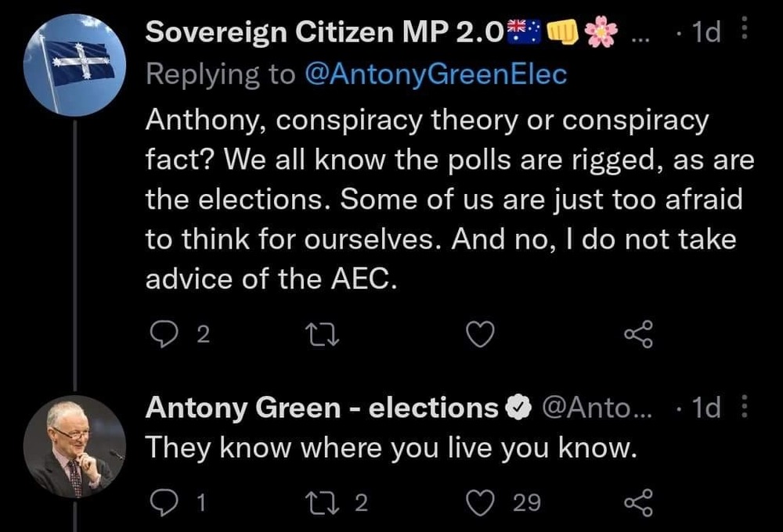Screen dimensions: 783x532
Task: Open the tweet text about rigged polls
Action: [x=438, y=200]
